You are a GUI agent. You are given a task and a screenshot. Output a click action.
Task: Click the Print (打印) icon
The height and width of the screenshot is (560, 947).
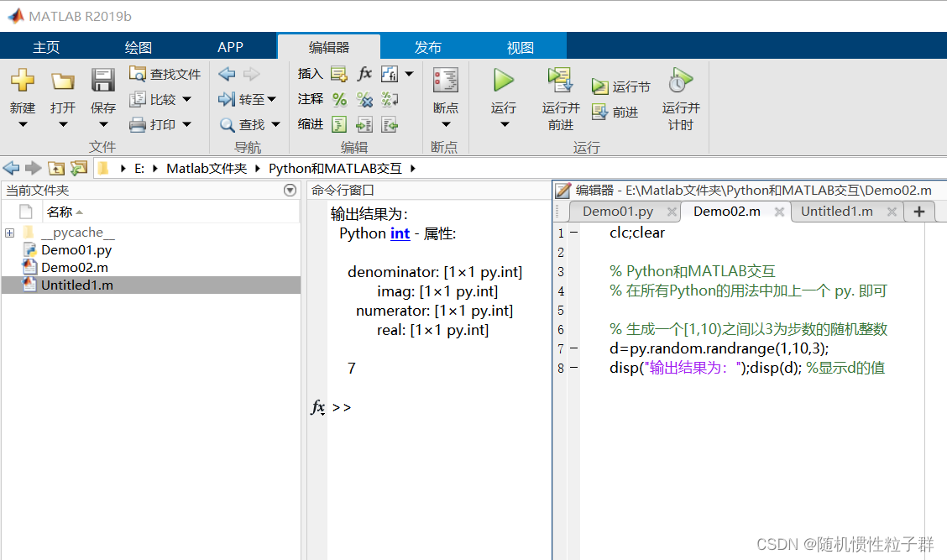137,124
